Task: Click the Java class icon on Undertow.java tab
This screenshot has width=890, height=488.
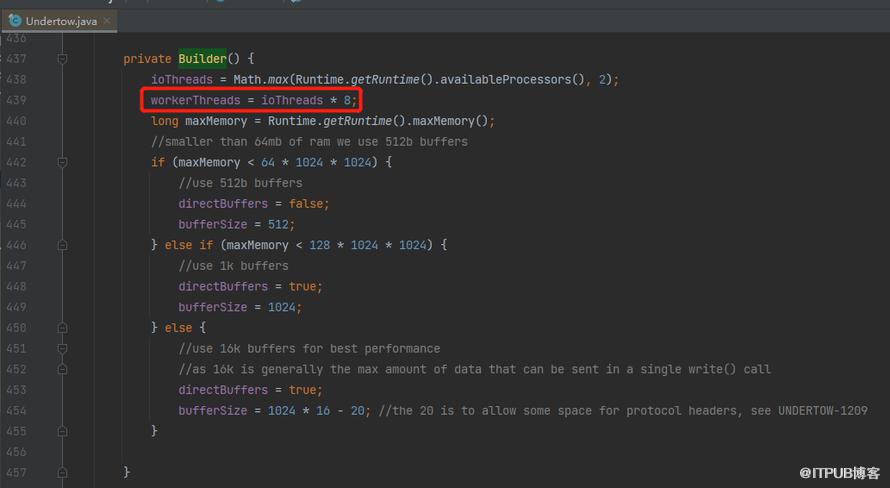Action: tap(15, 21)
